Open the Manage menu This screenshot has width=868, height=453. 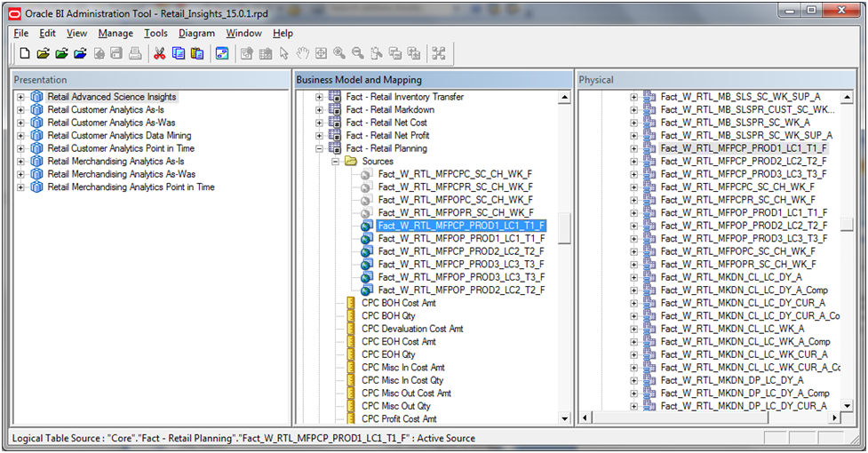coord(115,33)
